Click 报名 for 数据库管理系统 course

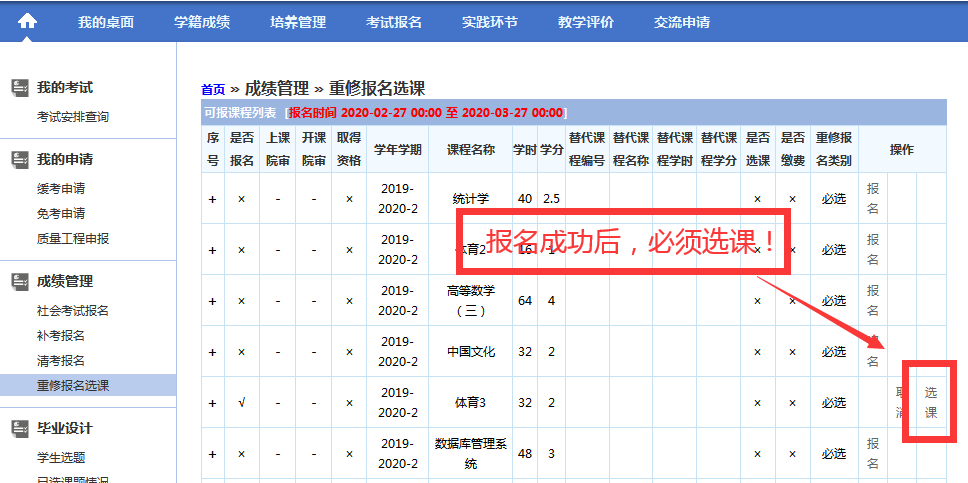pyautogui.click(x=873, y=453)
